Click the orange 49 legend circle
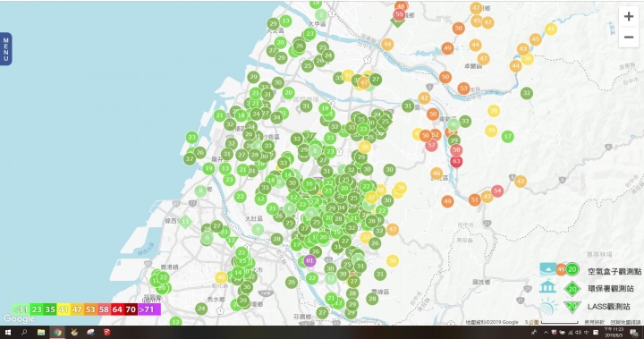The width and height of the screenshot is (644, 339). (x=561, y=270)
